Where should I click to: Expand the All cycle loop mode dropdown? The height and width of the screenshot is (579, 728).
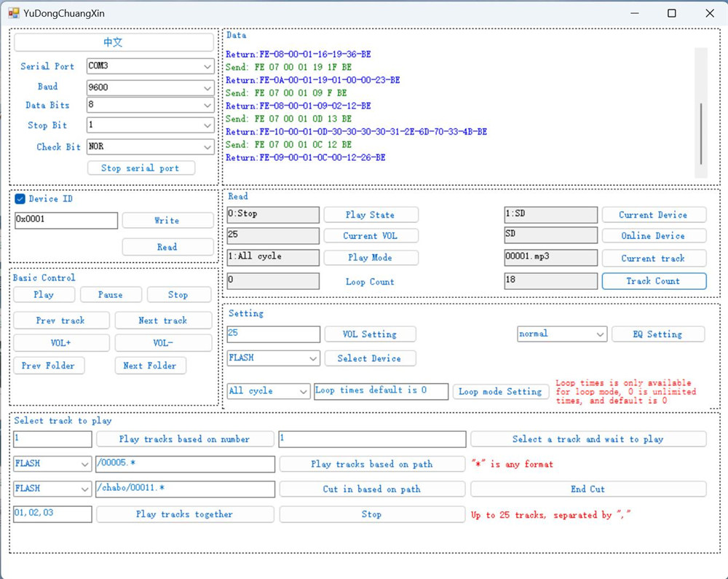coord(269,391)
